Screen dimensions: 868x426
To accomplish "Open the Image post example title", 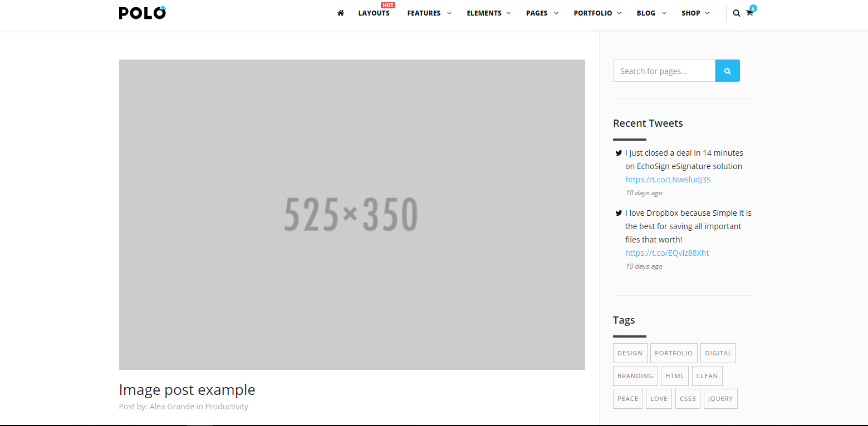I will (187, 390).
